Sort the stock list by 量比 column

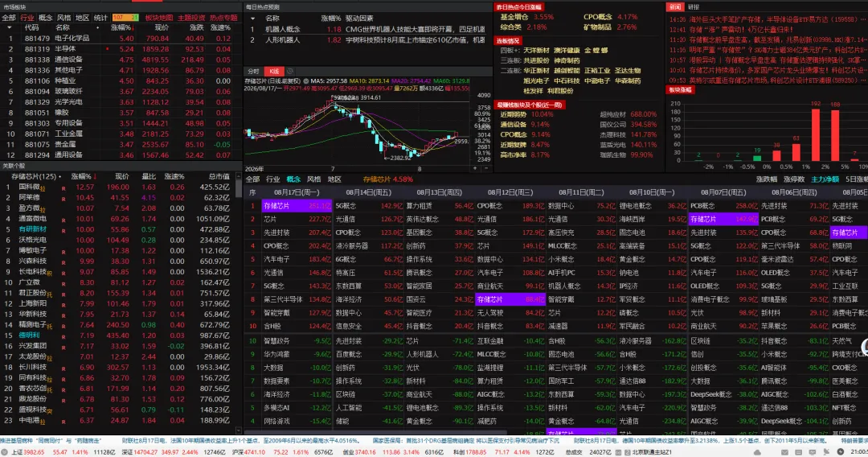coord(149,177)
